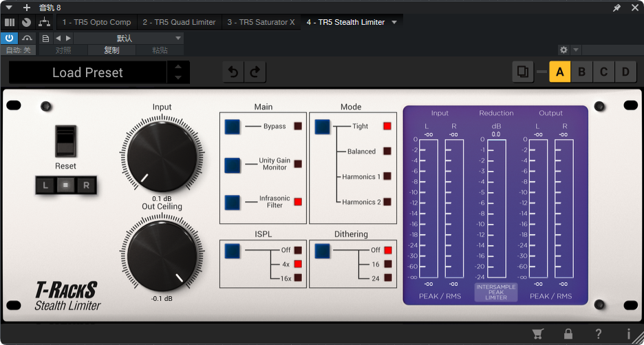Select snapshot B
The width and height of the screenshot is (644, 345).
click(x=581, y=72)
